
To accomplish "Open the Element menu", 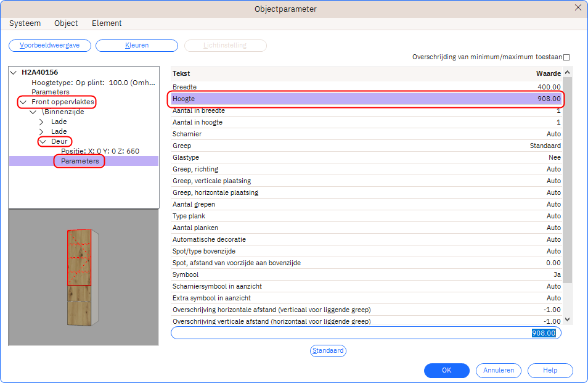I will 107,23.
